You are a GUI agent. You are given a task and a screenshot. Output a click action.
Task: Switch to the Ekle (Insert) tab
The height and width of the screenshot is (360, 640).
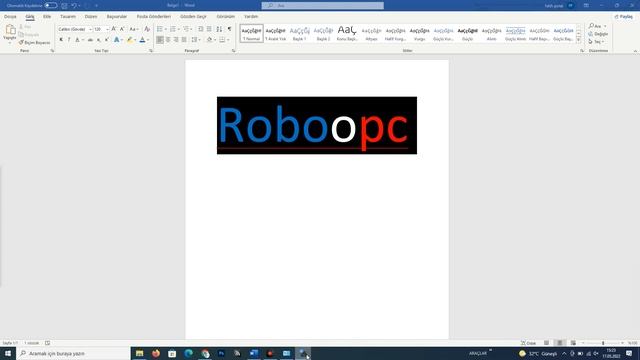coord(47,17)
